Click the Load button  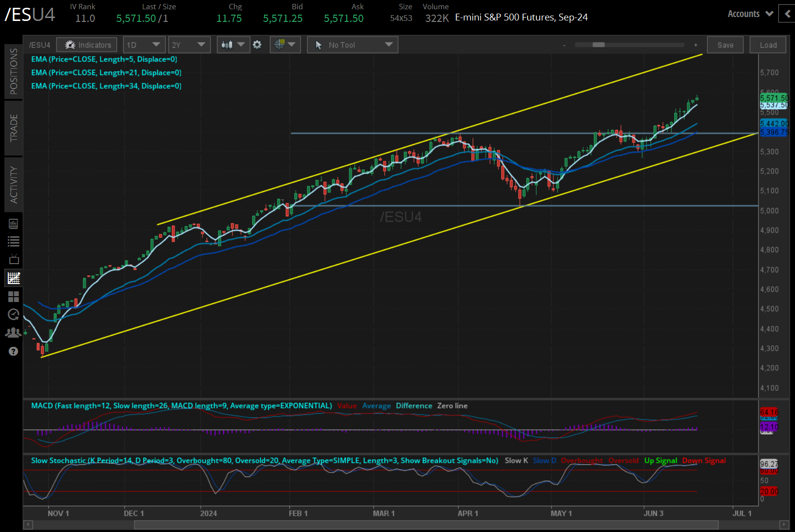pos(768,44)
